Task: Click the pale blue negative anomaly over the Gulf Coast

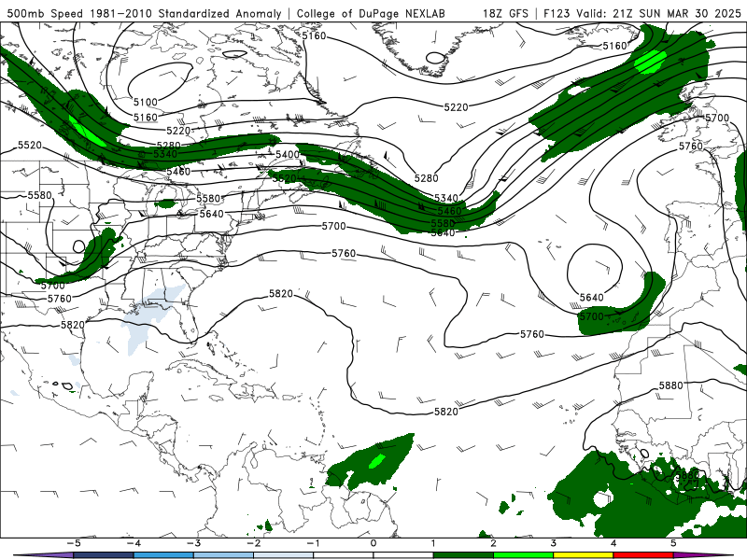Action: [154, 316]
